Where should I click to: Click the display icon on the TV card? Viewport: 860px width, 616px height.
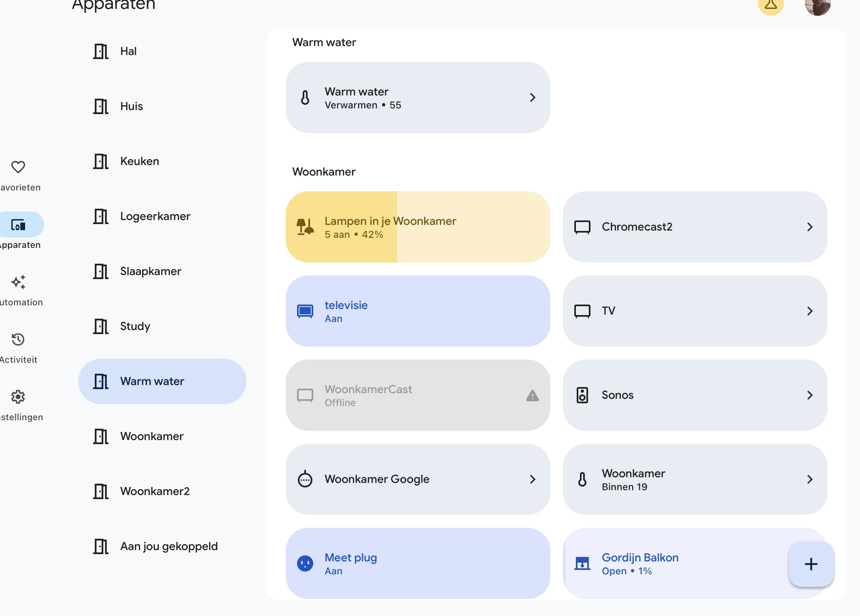(582, 311)
